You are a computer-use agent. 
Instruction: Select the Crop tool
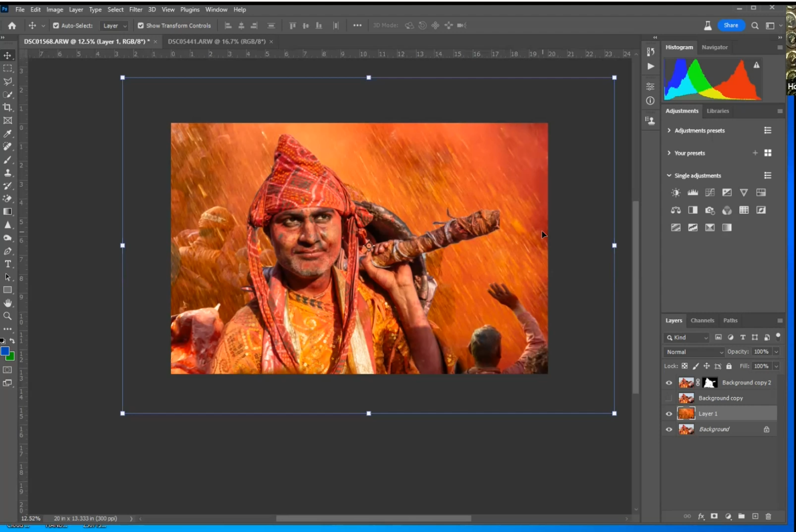8,107
